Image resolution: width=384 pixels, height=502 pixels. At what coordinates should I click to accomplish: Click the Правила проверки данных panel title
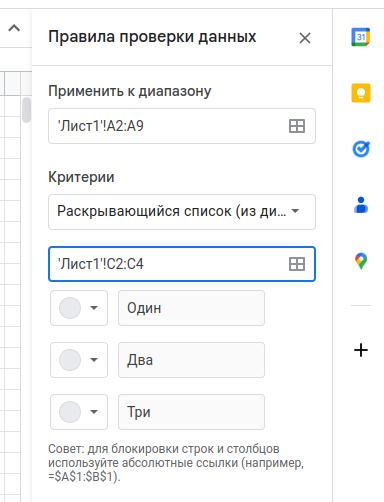point(152,37)
